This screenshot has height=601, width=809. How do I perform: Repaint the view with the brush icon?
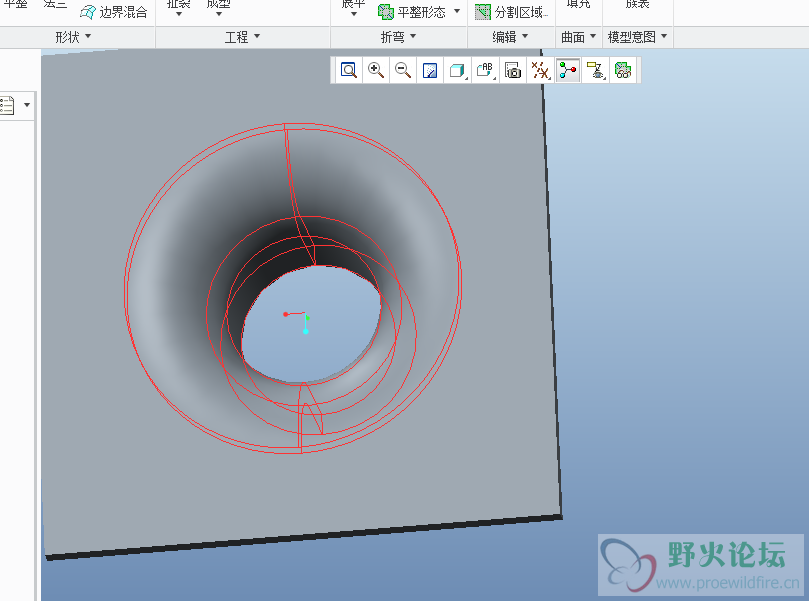(x=430, y=70)
